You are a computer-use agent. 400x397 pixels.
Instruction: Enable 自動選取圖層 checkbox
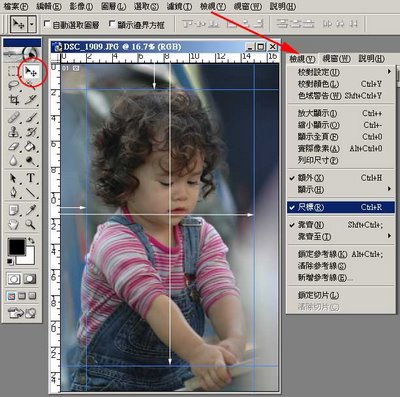[x=47, y=24]
